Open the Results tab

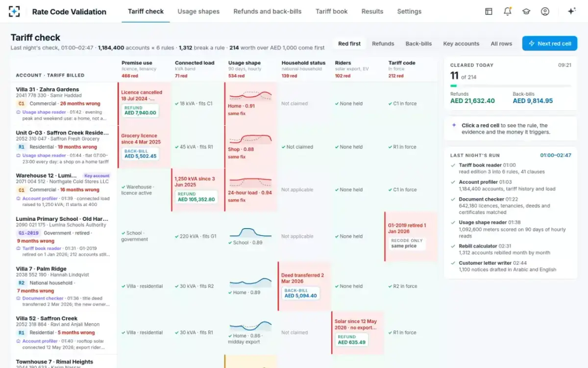point(372,11)
